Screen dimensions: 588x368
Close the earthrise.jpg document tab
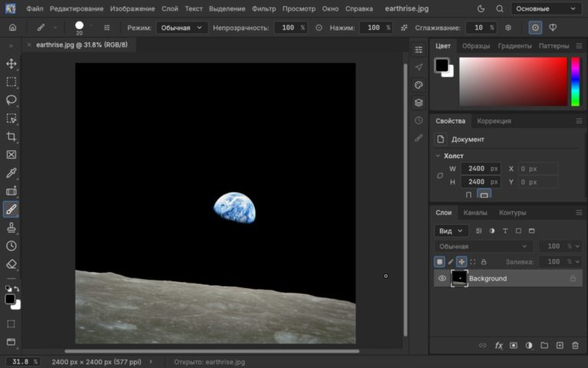[29, 44]
